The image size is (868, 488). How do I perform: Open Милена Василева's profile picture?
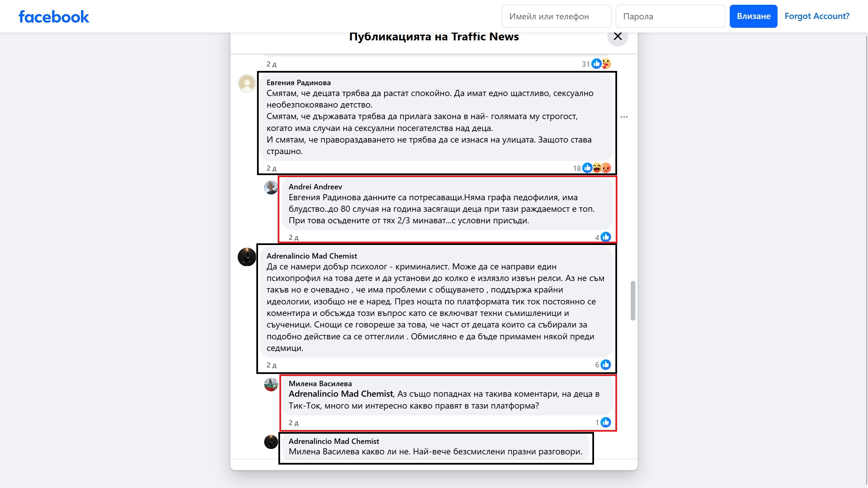coord(271,384)
